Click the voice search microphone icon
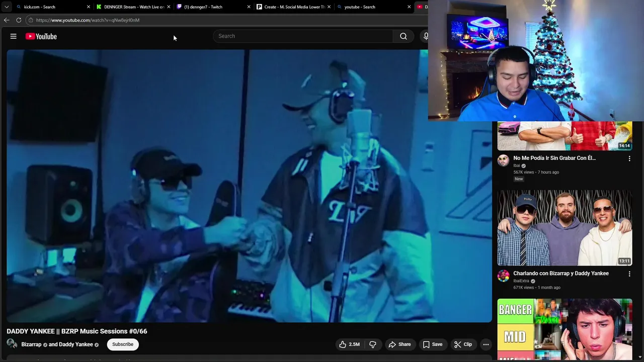644x362 pixels. coord(426,36)
